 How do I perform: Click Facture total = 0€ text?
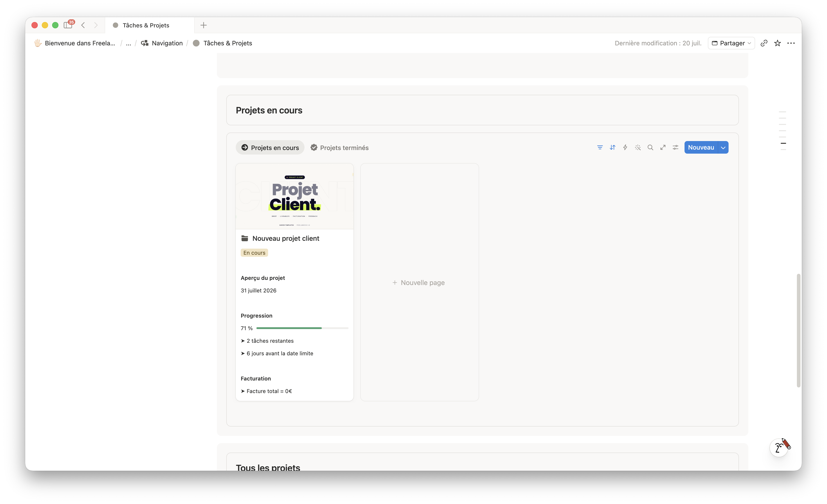[267, 391]
